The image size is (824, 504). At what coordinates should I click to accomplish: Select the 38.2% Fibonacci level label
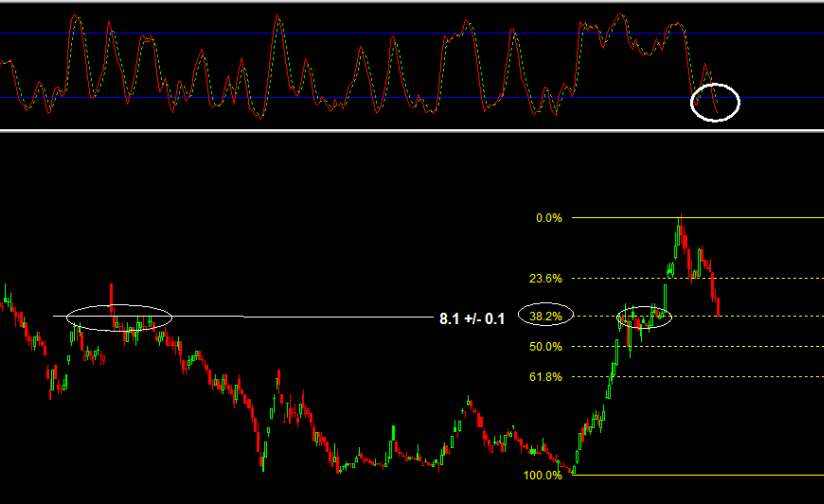[545, 316]
